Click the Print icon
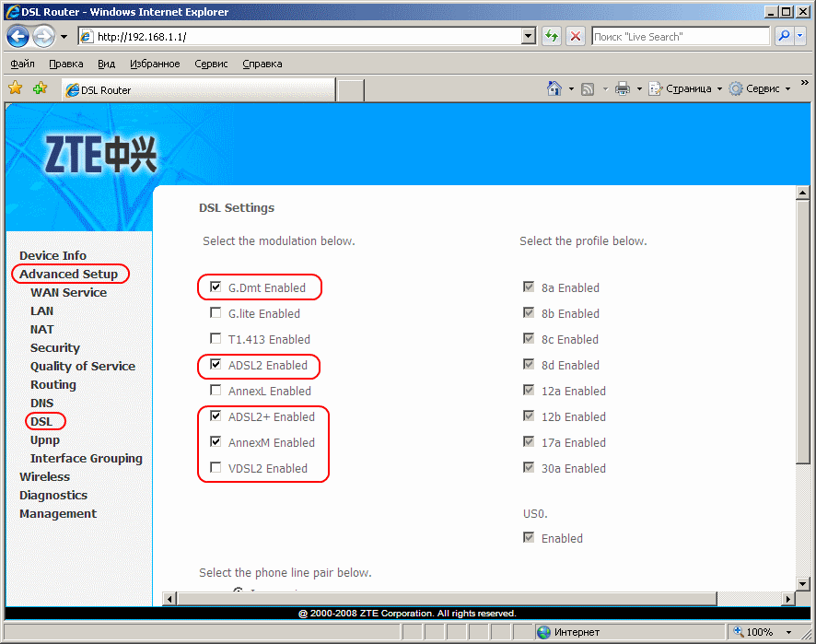Viewport: 816px width, 644px height. (x=623, y=88)
